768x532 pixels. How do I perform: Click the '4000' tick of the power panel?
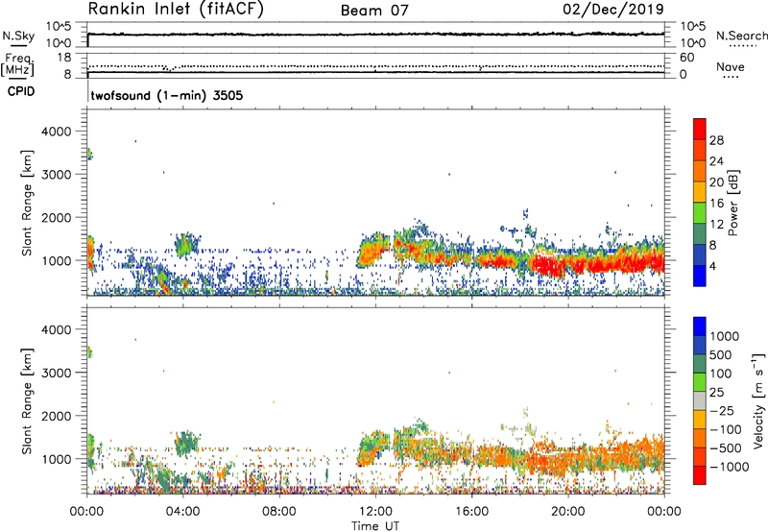pyautogui.click(x=57, y=132)
